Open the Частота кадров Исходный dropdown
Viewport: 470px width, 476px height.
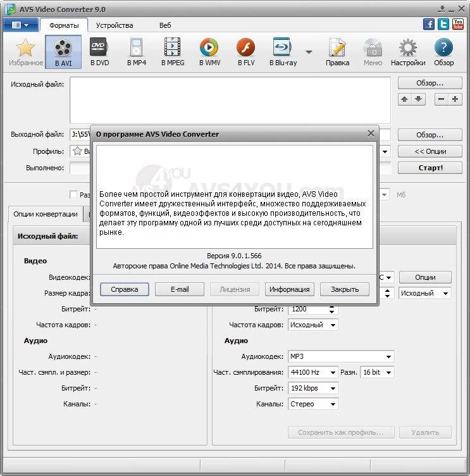click(313, 325)
